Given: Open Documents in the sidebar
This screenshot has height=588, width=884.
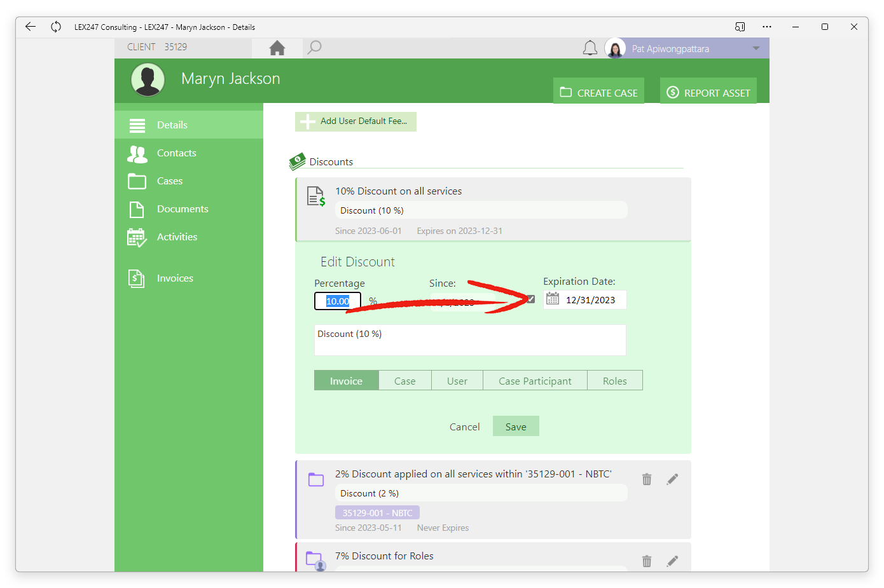Looking at the screenshot, I should (x=189, y=209).
